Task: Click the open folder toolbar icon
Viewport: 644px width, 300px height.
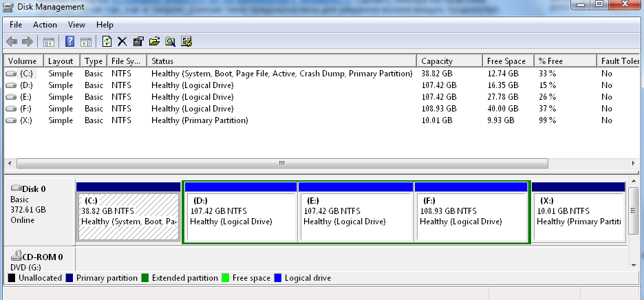Action: pyautogui.click(x=154, y=42)
